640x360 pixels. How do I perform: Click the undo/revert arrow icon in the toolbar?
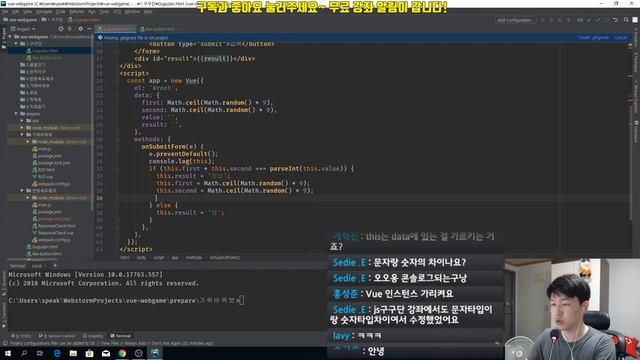(616, 20)
